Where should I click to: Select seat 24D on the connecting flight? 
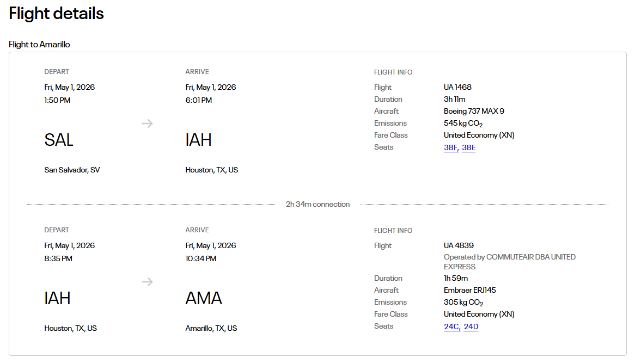point(471,326)
